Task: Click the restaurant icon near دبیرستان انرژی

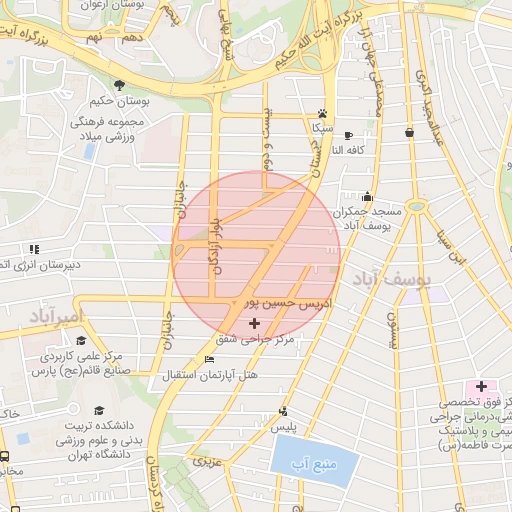Action: point(34,249)
